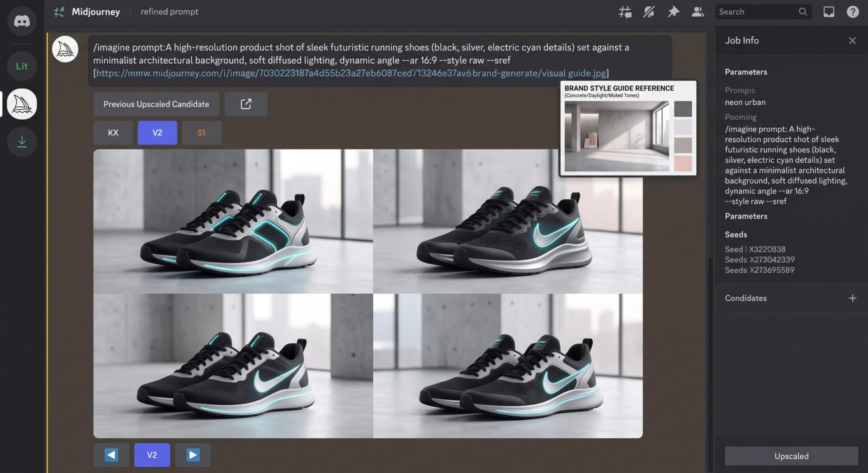The height and width of the screenshot is (473, 868).
Task: Show member list people icon
Action: (697, 12)
